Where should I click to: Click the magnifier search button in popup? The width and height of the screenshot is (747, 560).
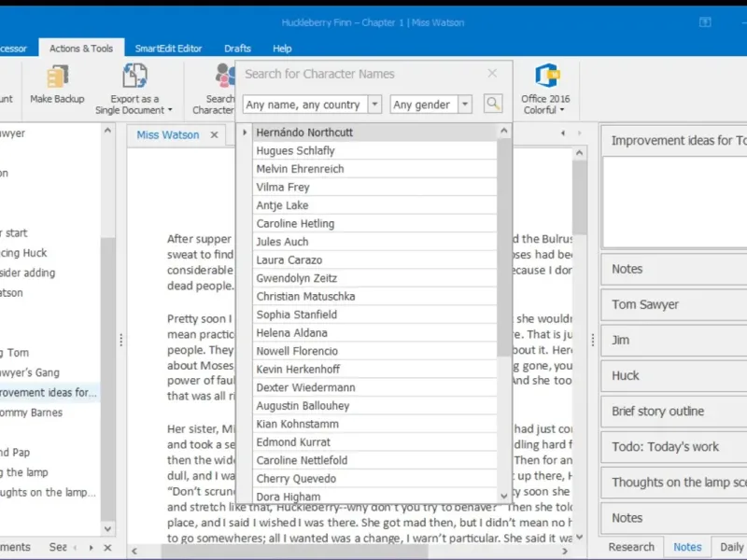(492, 105)
